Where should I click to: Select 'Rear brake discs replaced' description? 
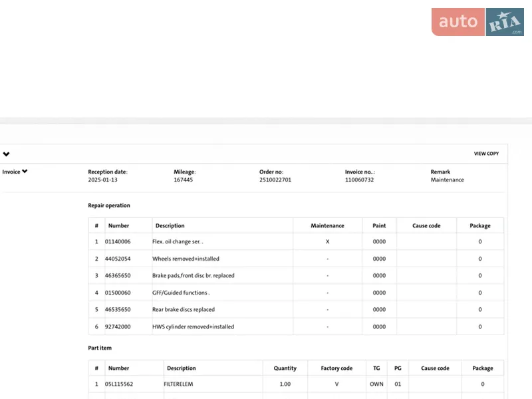(x=184, y=309)
